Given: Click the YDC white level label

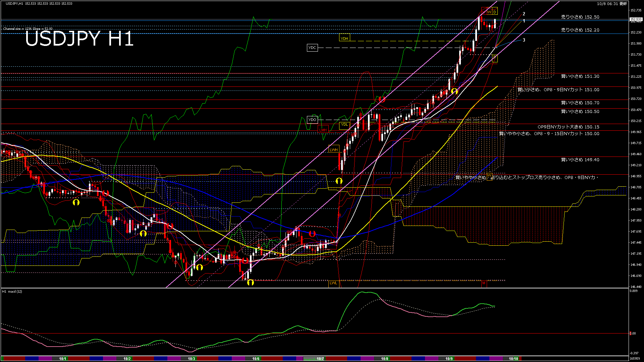Looking at the screenshot, I should pyautogui.click(x=312, y=48).
